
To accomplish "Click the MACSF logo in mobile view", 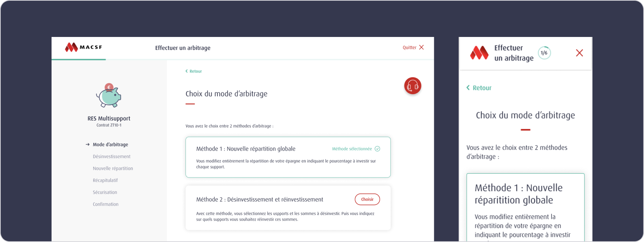I will (479, 53).
